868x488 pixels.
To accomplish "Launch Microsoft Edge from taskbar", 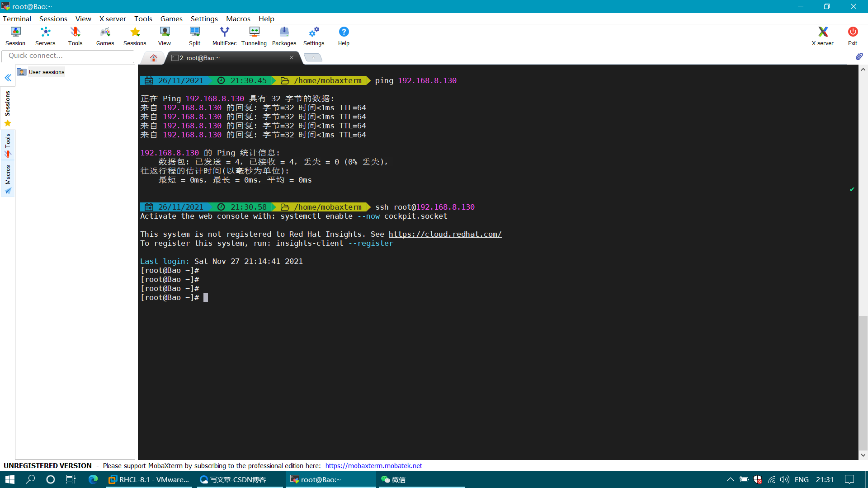I will point(93,479).
